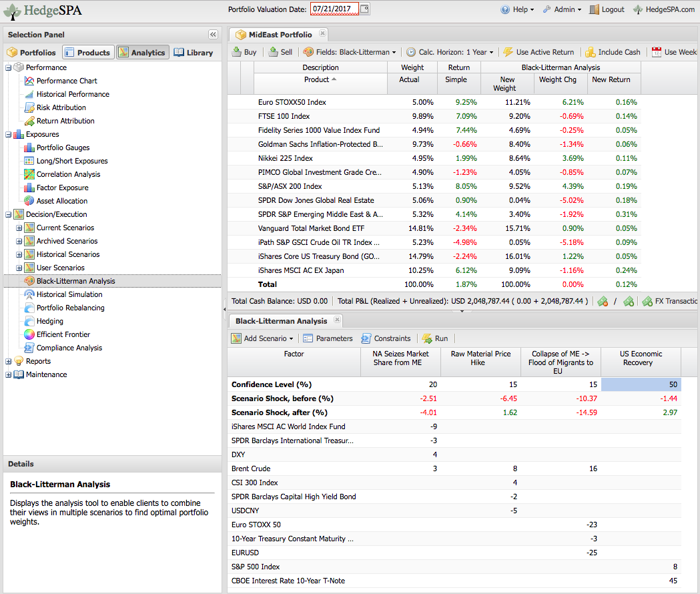Toggle Use Active Return
This screenshot has width=700, height=594.
click(x=539, y=52)
